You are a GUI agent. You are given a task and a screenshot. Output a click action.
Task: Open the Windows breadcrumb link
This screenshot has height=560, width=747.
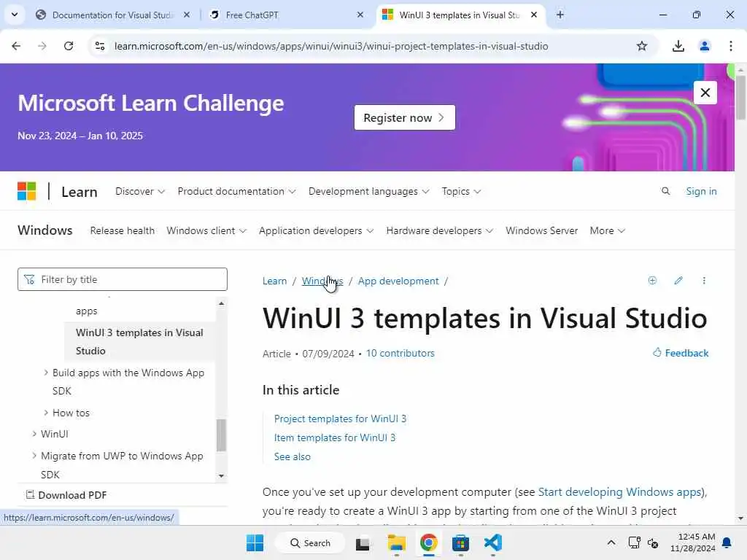tap(322, 281)
